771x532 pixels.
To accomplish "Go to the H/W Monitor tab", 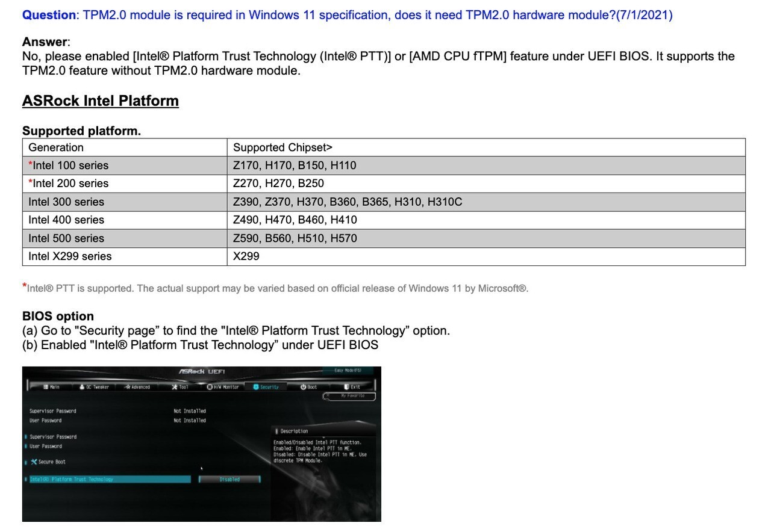I will 223,387.
